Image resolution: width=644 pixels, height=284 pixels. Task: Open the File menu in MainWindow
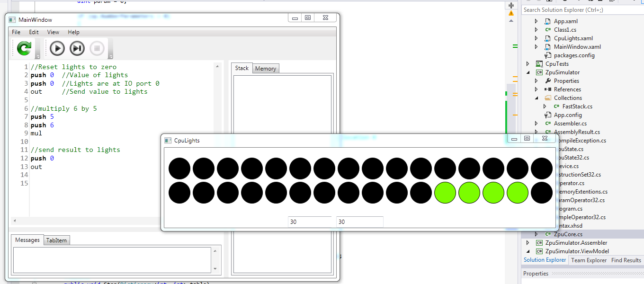pyautogui.click(x=16, y=32)
